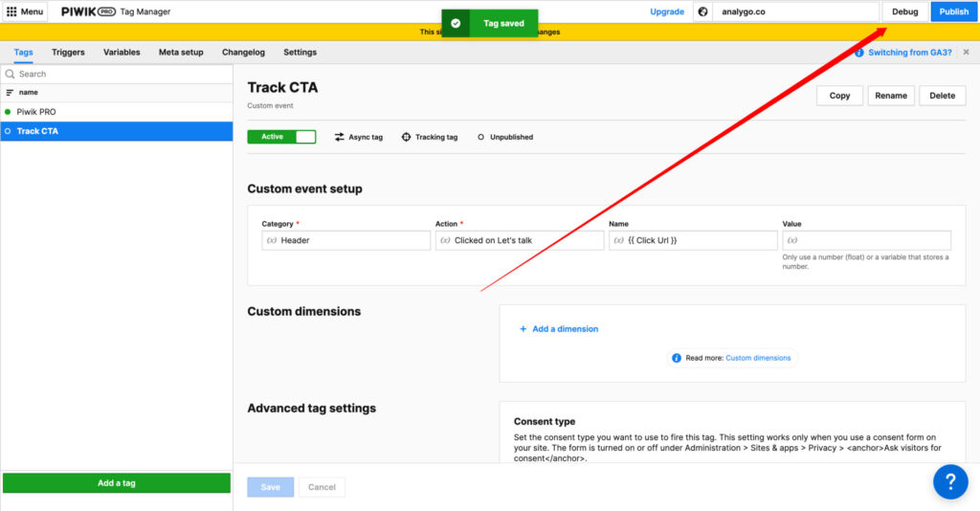Screen dimensions: 980x511
Task: Switch to the Triggers tab
Action: (68, 53)
